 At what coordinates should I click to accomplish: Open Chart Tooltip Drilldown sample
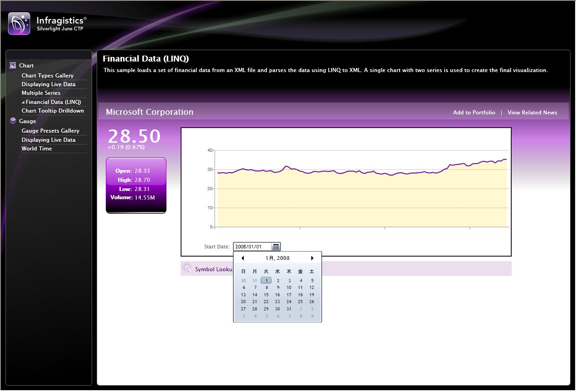(53, 111)
